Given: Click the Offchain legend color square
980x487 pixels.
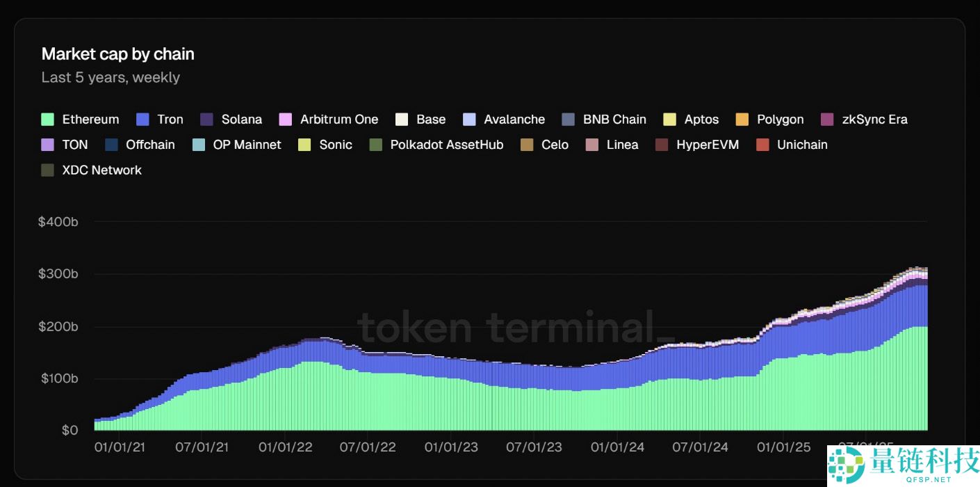Looking at the screenshot, I should click(111, 145).
